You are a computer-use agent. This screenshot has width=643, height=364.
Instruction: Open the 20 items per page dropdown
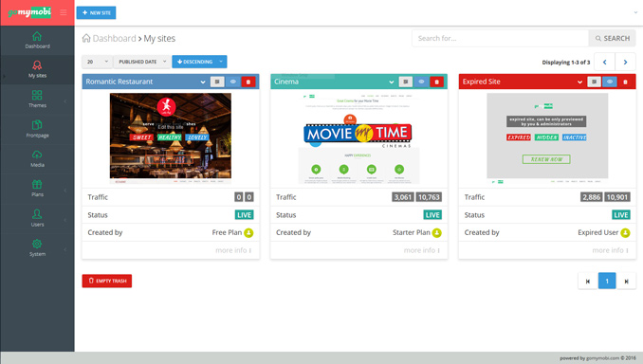pos(97,62)
